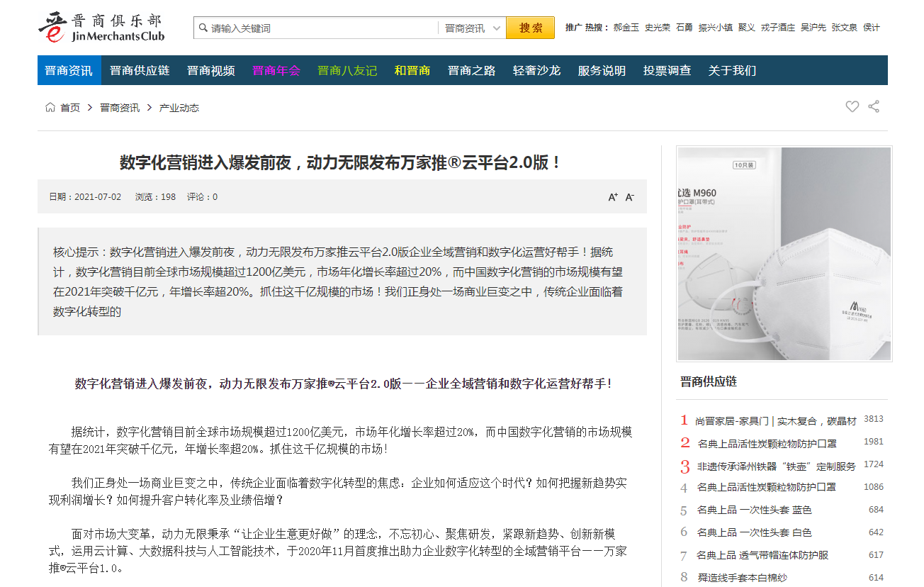The image size is (924, 587).
Task: Click A+ to increase article font size
Action: (x=612, y=197)
